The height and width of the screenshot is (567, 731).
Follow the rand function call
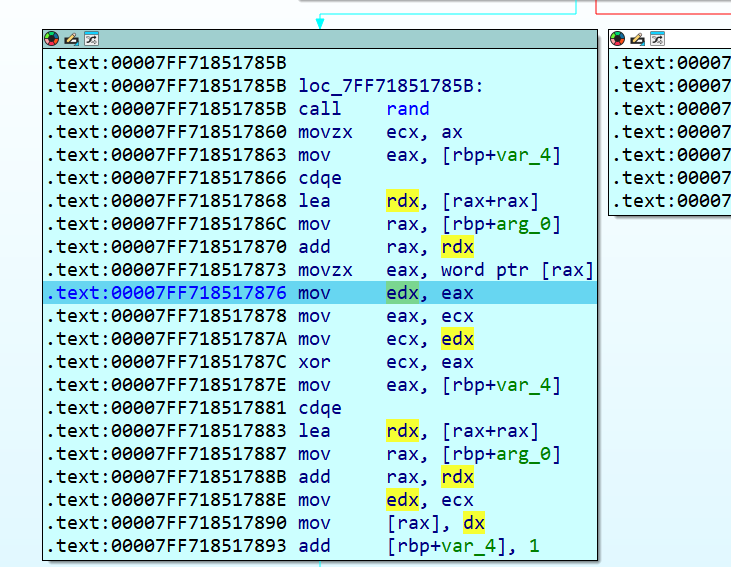(408, 109)
